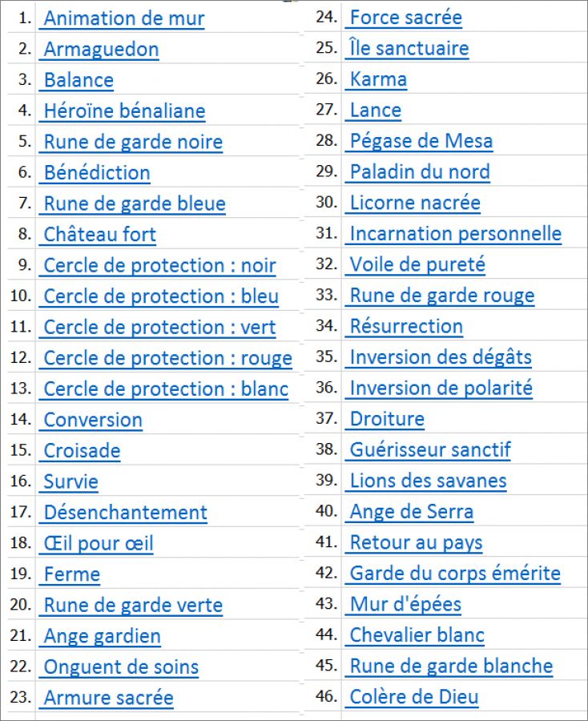The height and width of the screenshot is (721, 588).
Task: Open Rune de garde noire
Action: 133,143
